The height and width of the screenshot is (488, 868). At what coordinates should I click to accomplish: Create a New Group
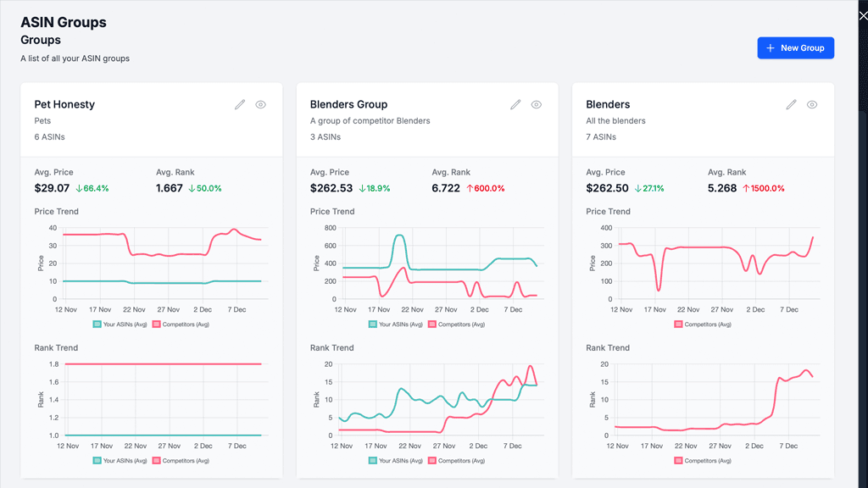coord(795,47)
